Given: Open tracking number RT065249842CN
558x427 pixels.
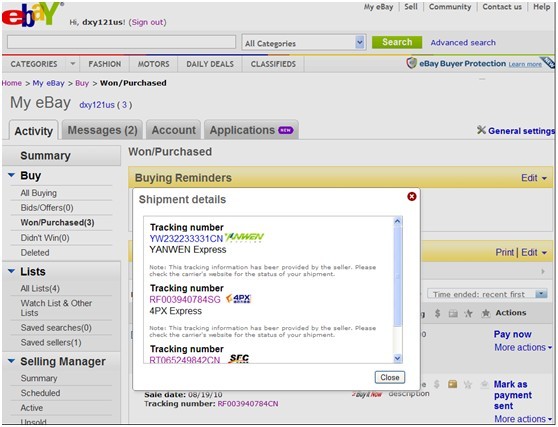Looking at the screenshot, I should 185,360.
